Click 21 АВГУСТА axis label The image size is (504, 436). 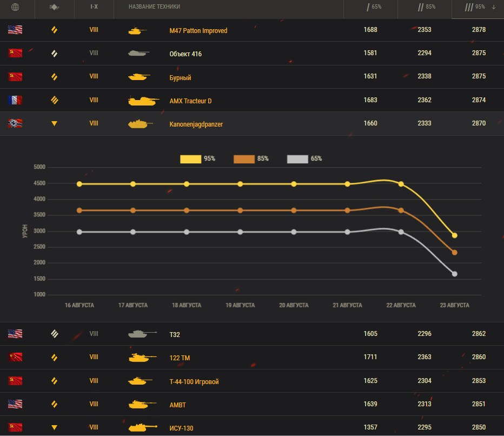tap(347, 305)
